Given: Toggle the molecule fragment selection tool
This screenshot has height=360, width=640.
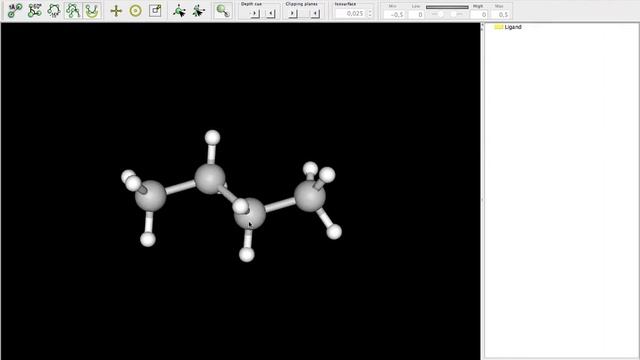Looking at the screenshot, I should point(73,11).
